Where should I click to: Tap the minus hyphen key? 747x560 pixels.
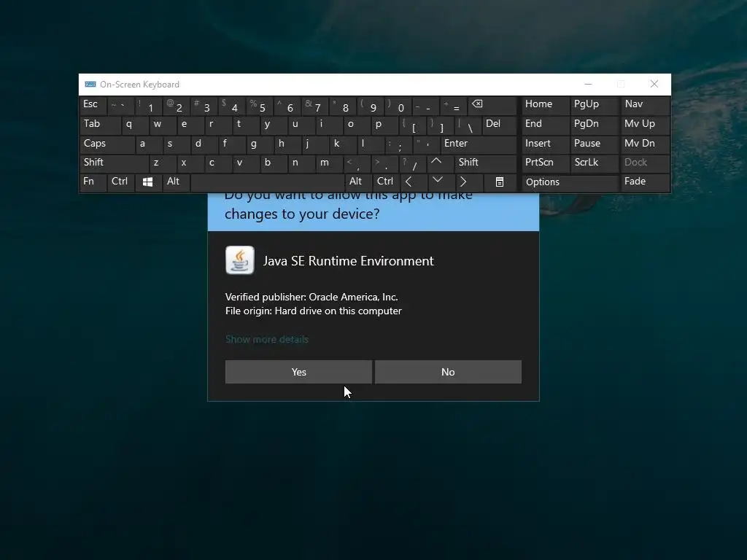pyautogui.click(x=425, y=105)
